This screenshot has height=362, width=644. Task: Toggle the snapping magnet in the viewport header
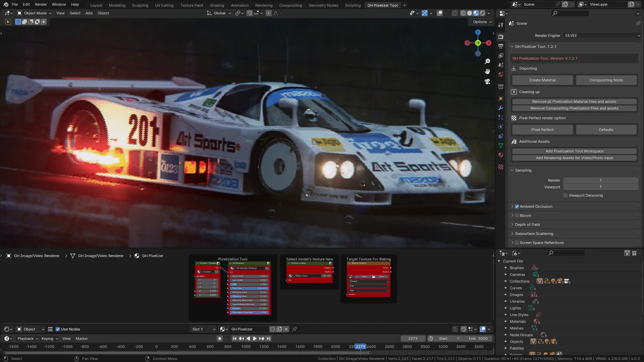point(250,13)
